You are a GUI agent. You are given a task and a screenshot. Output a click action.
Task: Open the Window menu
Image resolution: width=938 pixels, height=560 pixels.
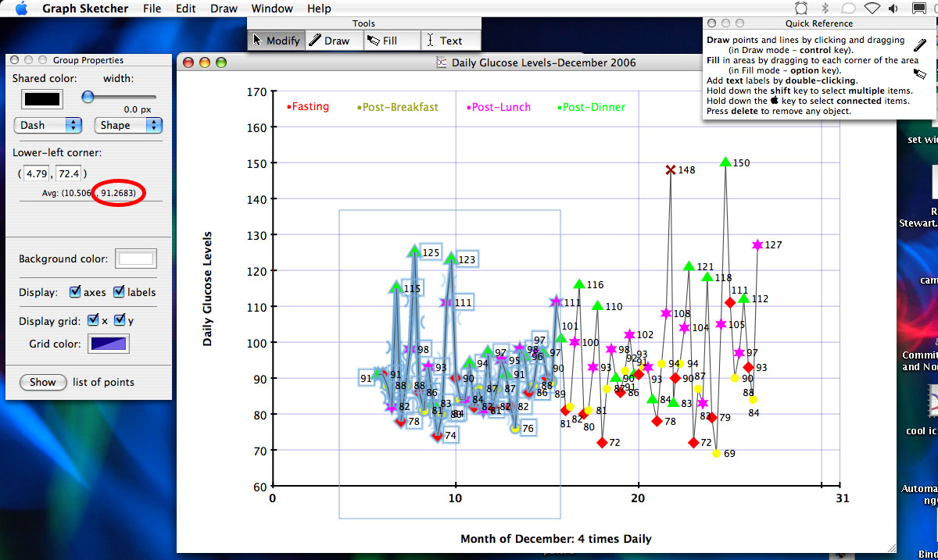[x=272, y=9]
